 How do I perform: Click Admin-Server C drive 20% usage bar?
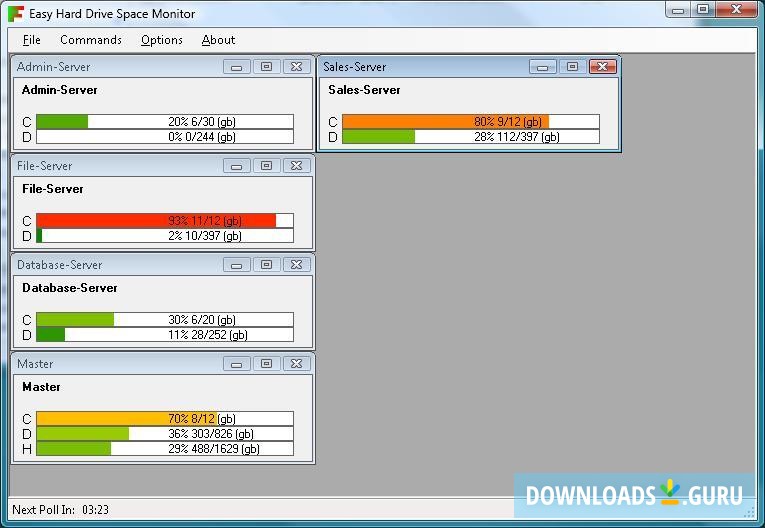pos(165,122)
